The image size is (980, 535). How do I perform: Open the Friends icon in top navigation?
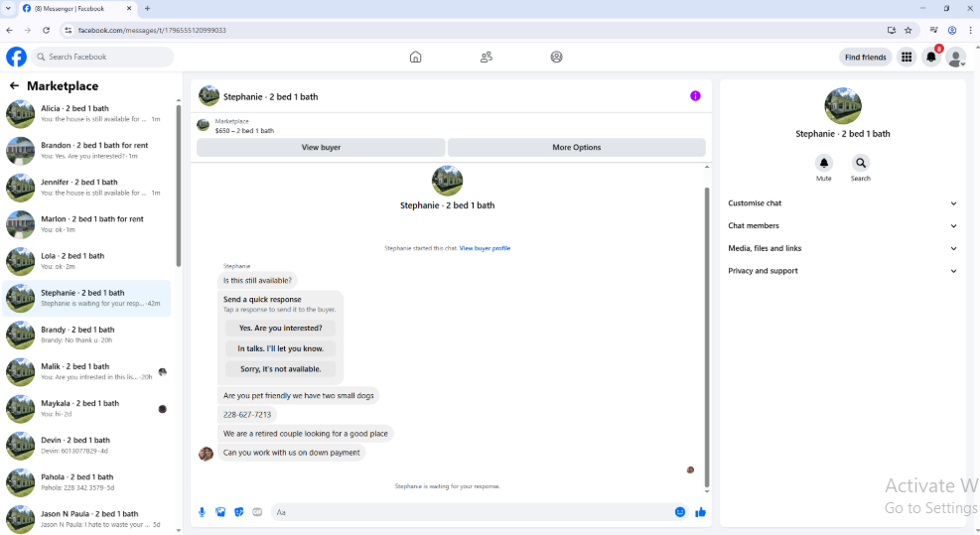point(487,57)
